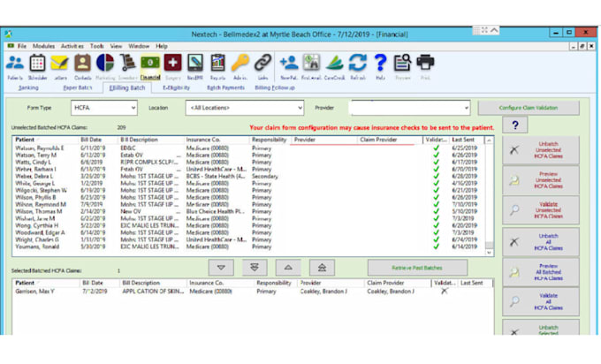The image size is (601, 364).
Task: Click Unbatch Unselected HCFA Claims button
Action: point(541,150)
